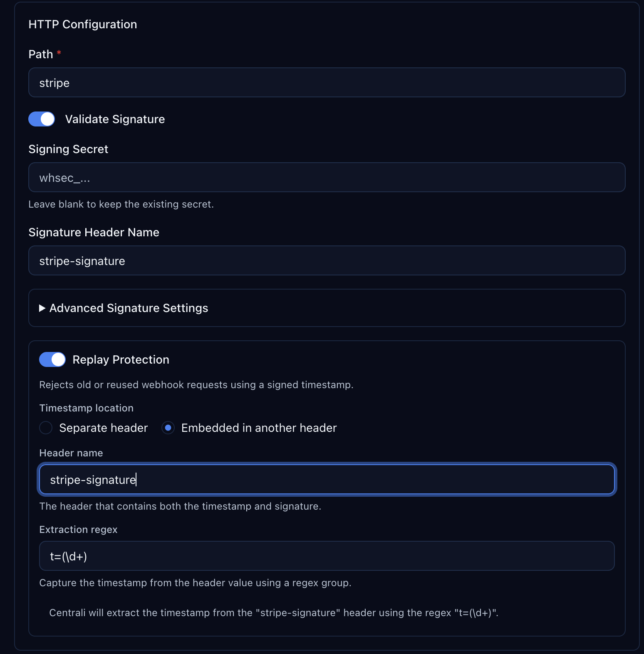
Task: Click the Path input containing "stripe"
Action: pos(327,83)
